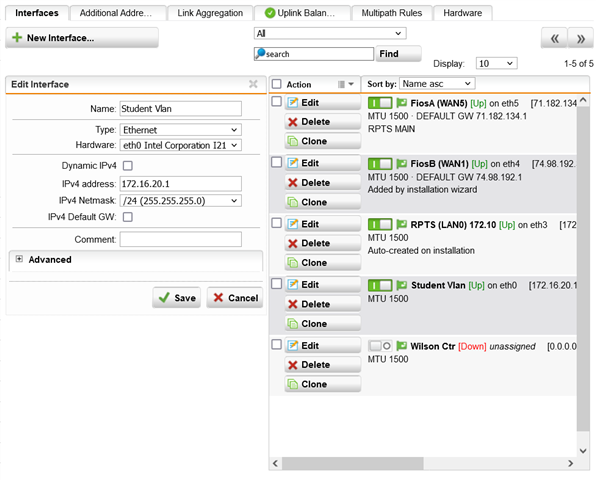Close the Edit Interface panel using the X icon

click(253, 84)
